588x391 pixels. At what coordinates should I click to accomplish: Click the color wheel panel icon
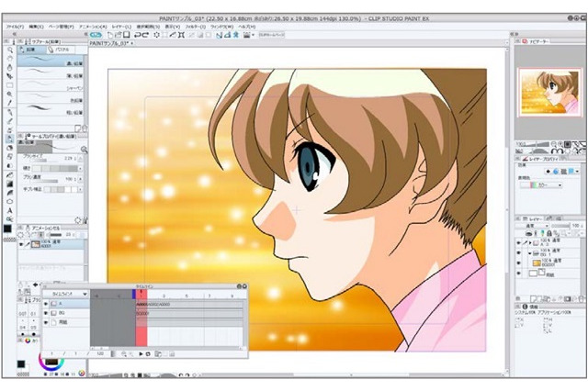pyautogui.click(x=27, y=341)
